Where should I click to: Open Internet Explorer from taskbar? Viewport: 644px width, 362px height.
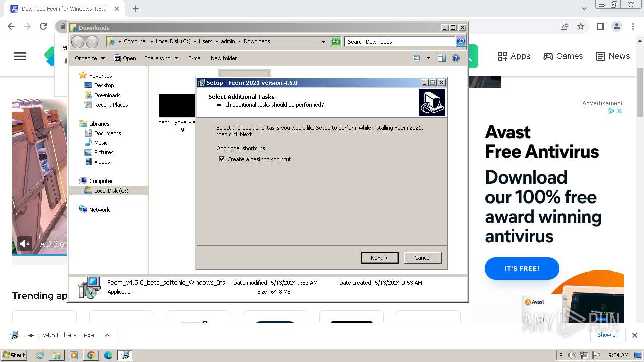click(x=40, y=355)
